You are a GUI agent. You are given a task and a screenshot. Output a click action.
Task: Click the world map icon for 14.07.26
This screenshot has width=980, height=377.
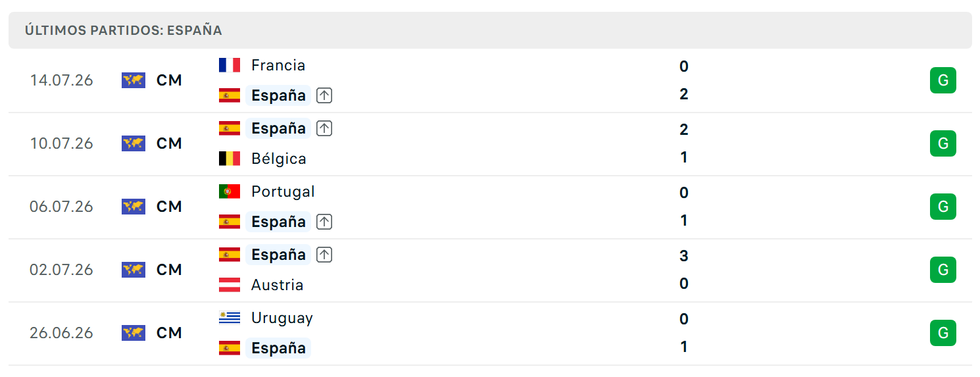[134, 80]
